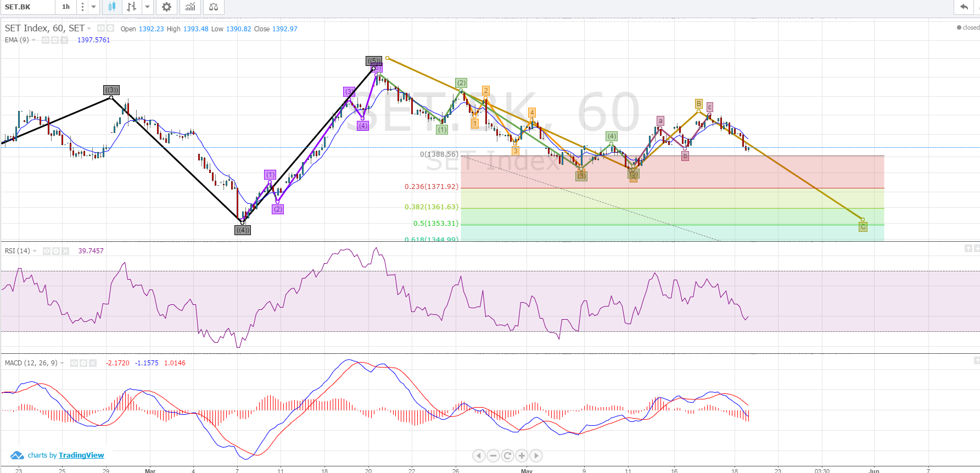Hide the SET Index main series
This screenshot has height=473, width=980.
101,28
